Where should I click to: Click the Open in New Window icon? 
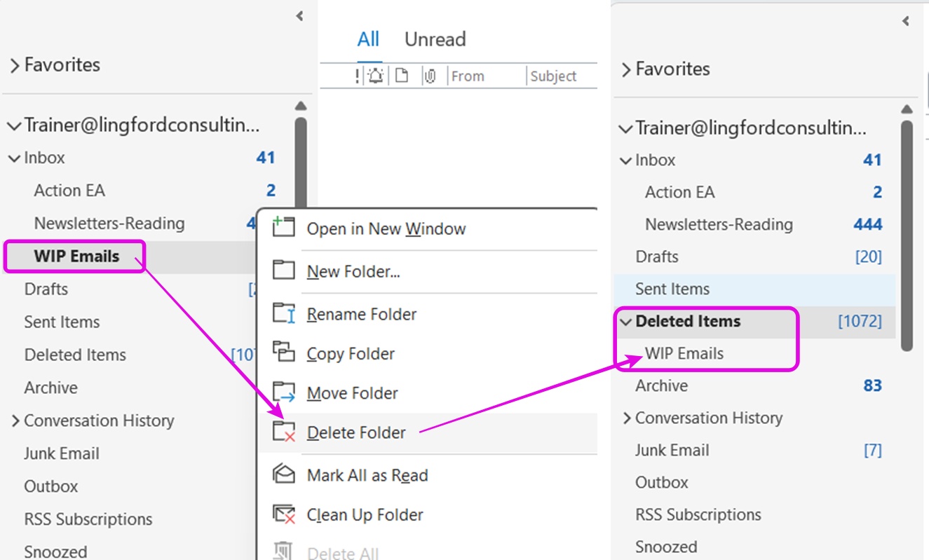tap(283, 228)
